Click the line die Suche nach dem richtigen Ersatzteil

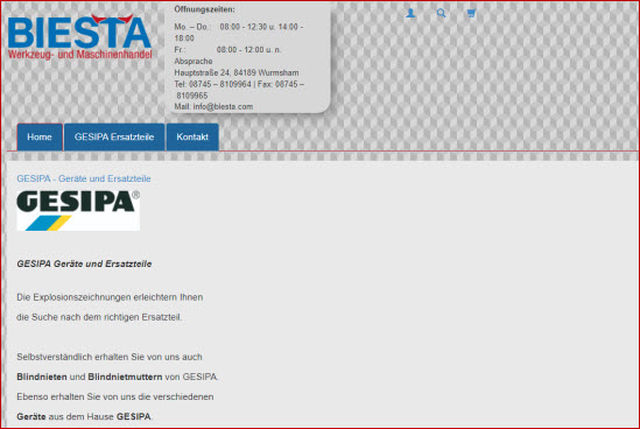[x=99, y=317]
